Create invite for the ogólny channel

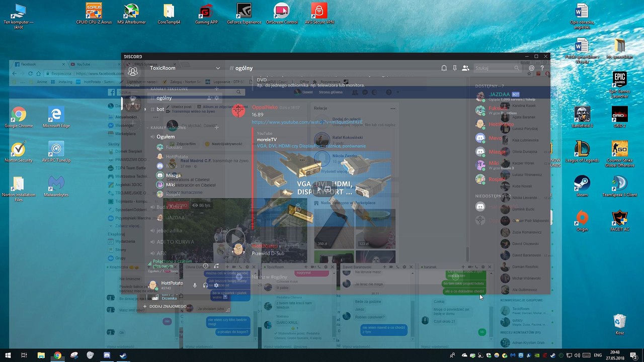(x=209, y=98)
